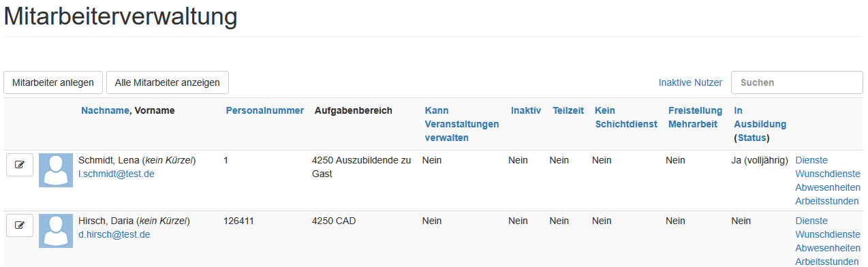Sort by Nachname column header

[105, 110]
